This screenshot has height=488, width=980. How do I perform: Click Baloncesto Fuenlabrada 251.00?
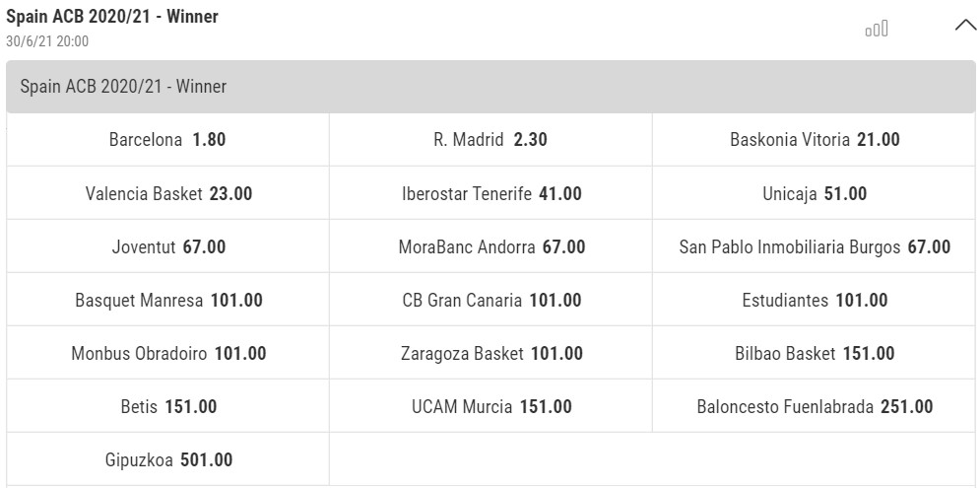click(814, 406)
